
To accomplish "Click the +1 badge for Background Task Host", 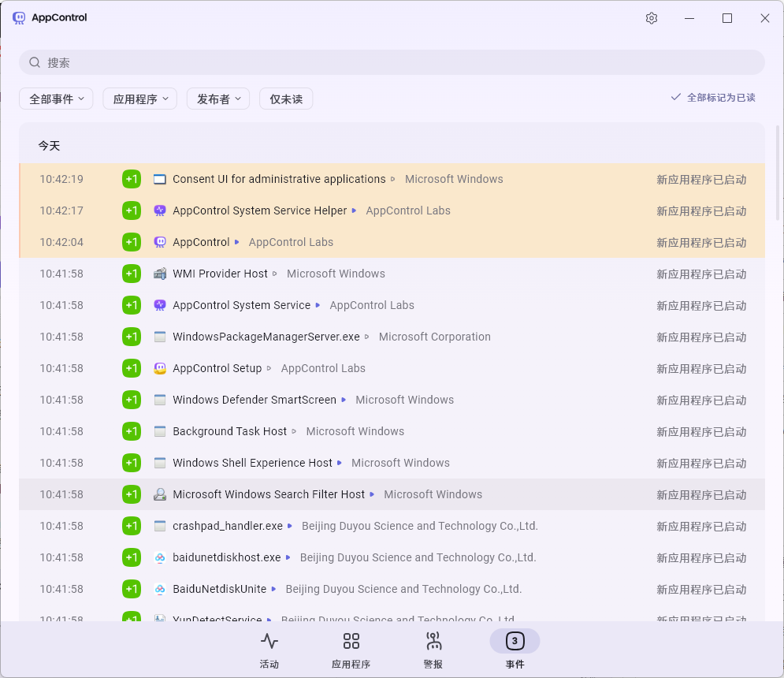I will (132, 431).
